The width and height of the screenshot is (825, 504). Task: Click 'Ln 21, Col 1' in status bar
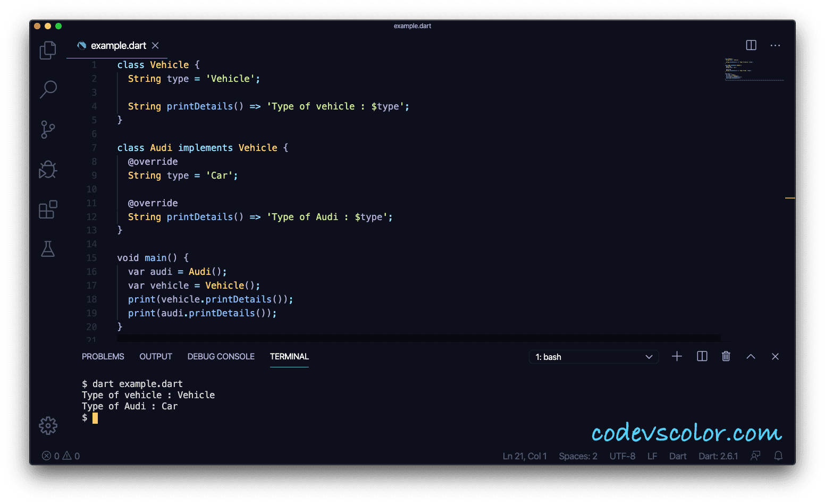(525, 456)
